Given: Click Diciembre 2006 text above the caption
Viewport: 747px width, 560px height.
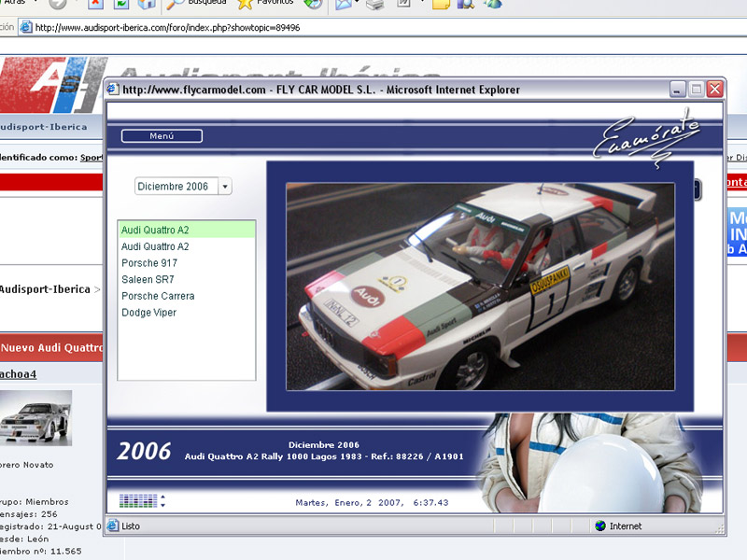Looking at the screenshot, I should pyautogui.click(x=324, y=445).
